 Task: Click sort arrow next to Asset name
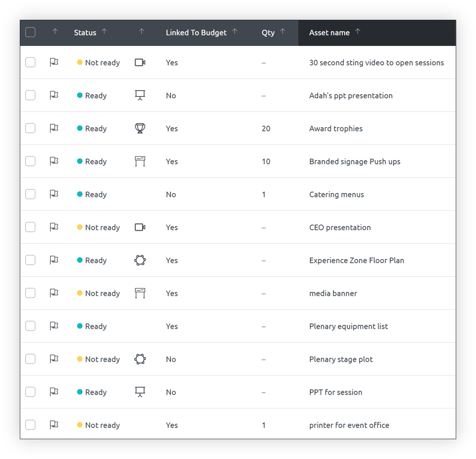click(358, 32)
